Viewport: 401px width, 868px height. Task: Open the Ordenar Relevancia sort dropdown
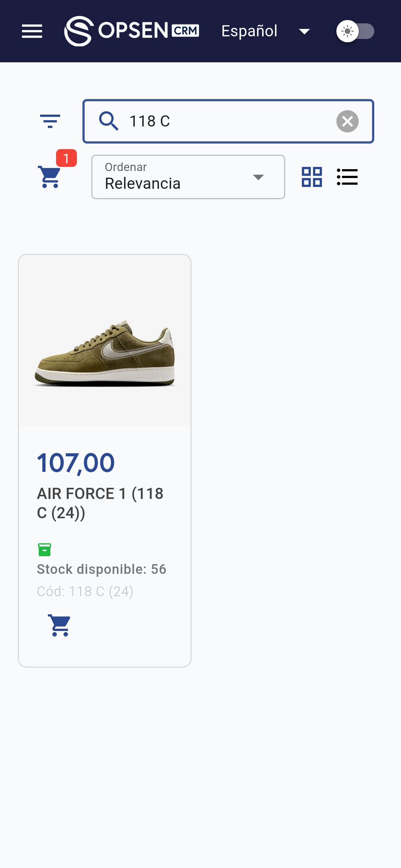click(188, 177)
